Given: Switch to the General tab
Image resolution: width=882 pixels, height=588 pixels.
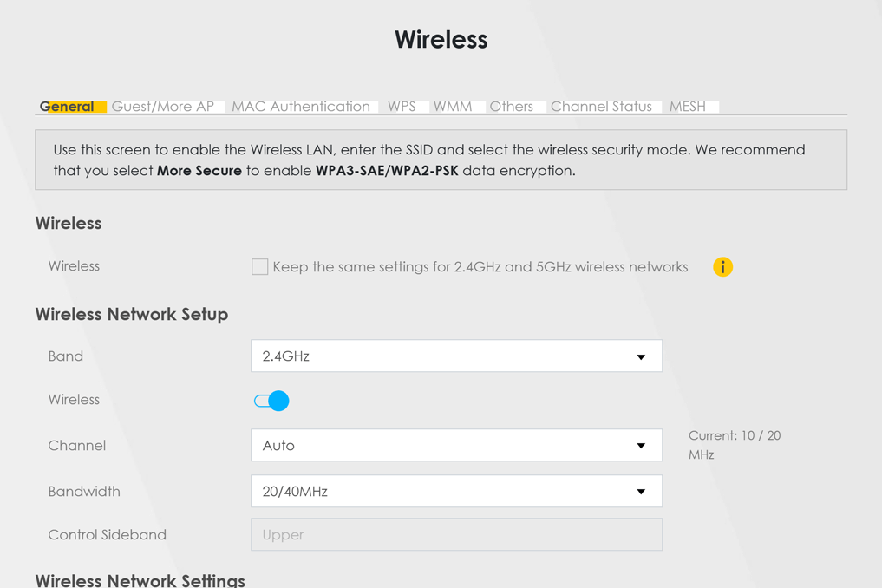Looking at the screenshot, I should [x=67, y=107].
